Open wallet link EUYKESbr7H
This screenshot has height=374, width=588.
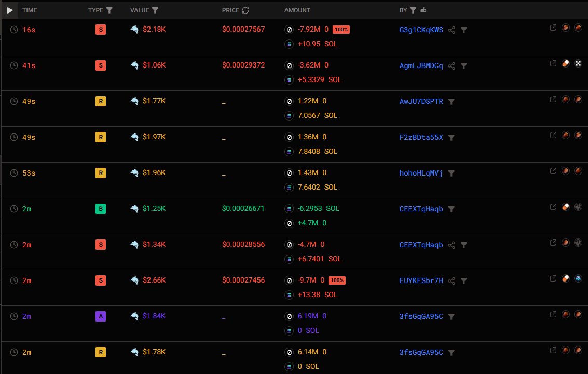(x=421, y=280)
